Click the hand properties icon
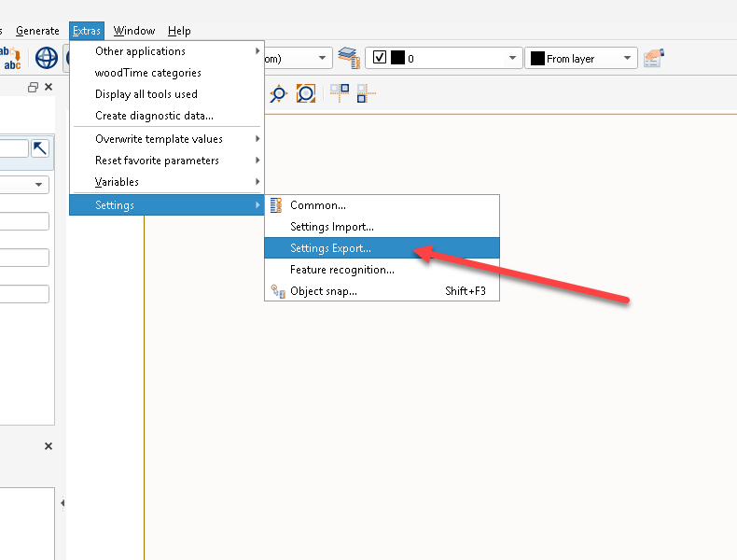The height and width of the screenshot is (560, 737). [654, 58]
